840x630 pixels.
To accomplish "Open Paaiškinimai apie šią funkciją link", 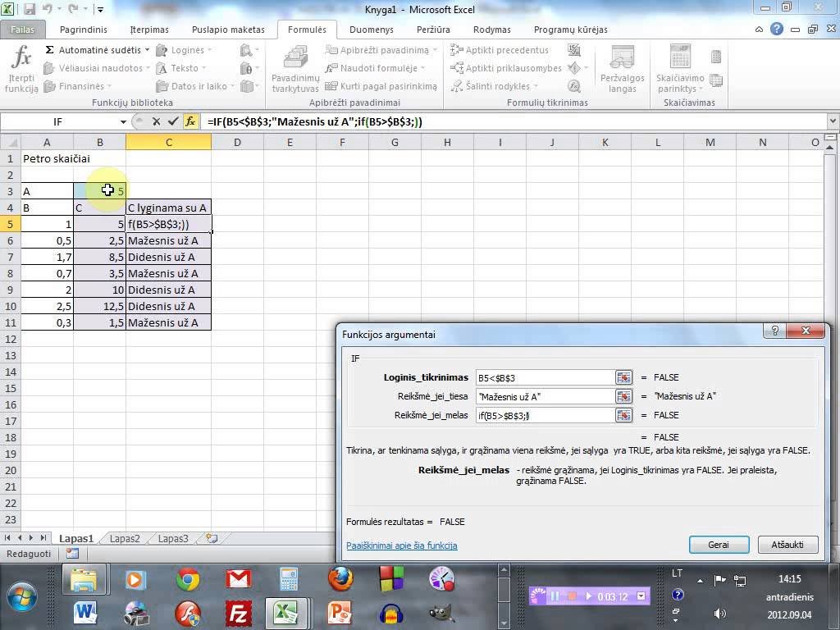I will 402,546.
